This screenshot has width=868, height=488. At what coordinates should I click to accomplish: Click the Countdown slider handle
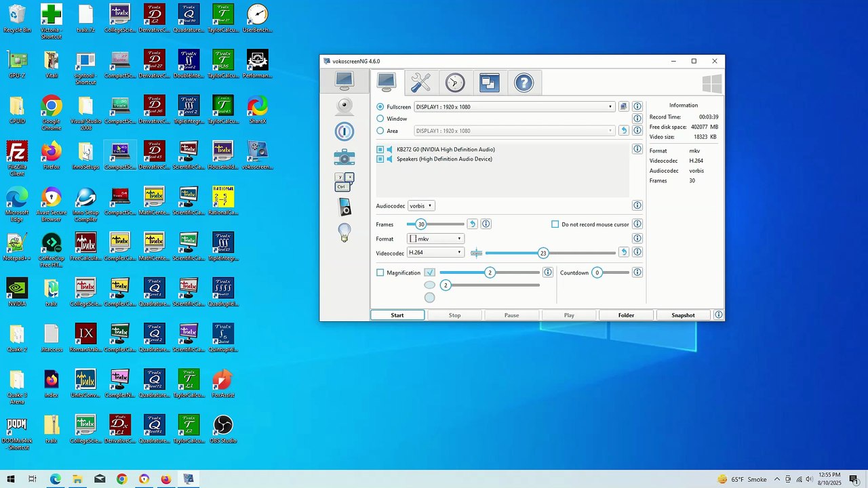click(597, 272)
